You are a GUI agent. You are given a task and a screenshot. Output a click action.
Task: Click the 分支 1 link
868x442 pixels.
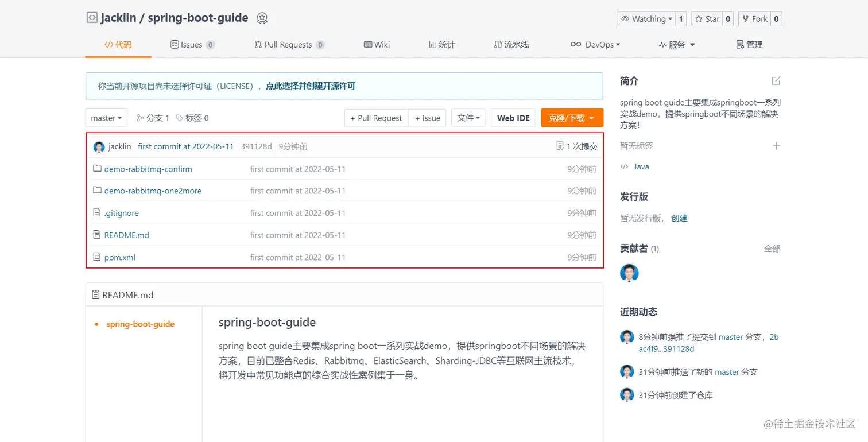click(x=153, y=118)
